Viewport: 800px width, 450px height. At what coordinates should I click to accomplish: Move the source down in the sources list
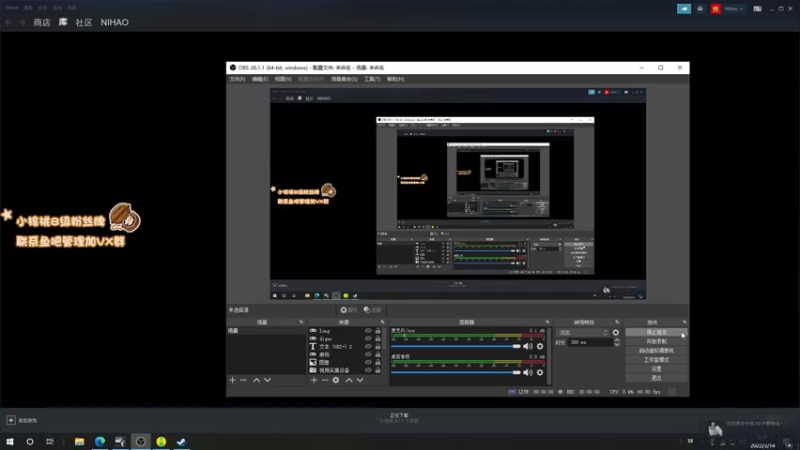[360, 380]
